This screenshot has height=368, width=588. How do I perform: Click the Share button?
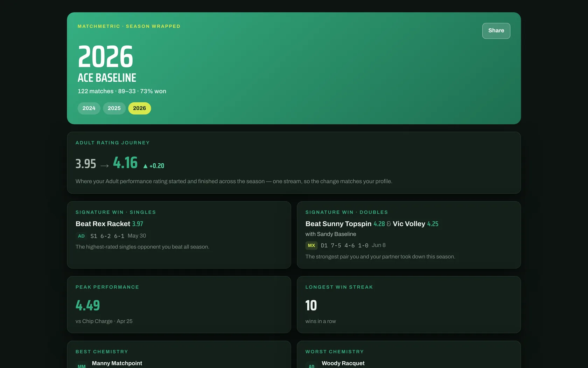pos(496,31)
